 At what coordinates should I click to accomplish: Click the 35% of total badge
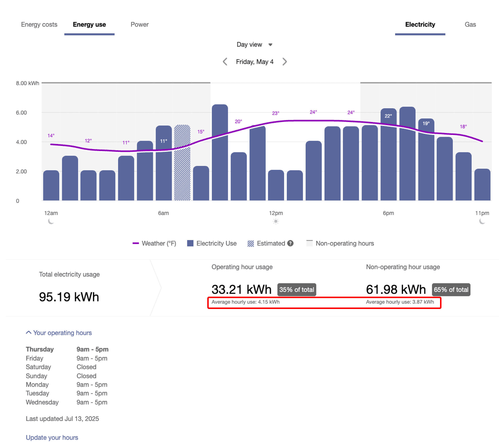coord(297,290)
